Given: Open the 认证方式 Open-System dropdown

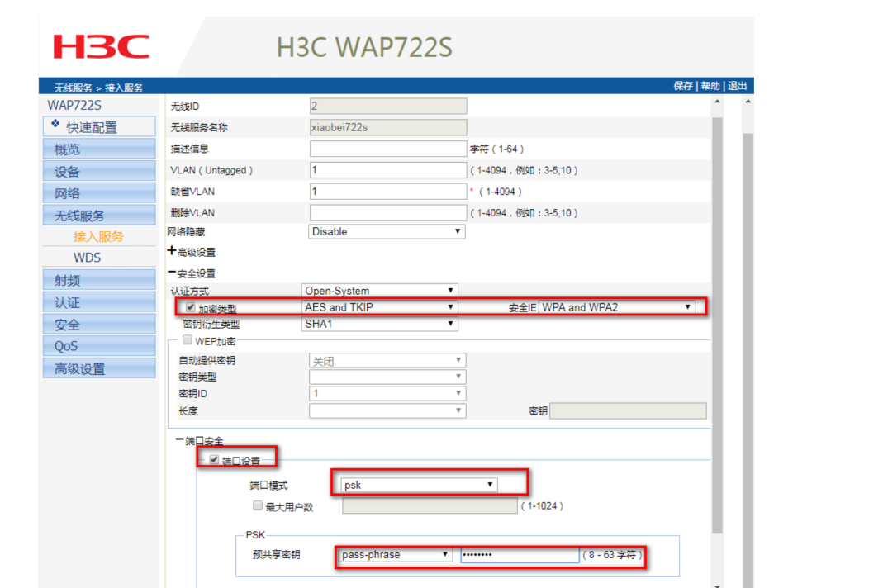Looking at the screenshot, I should pos(380,291).
